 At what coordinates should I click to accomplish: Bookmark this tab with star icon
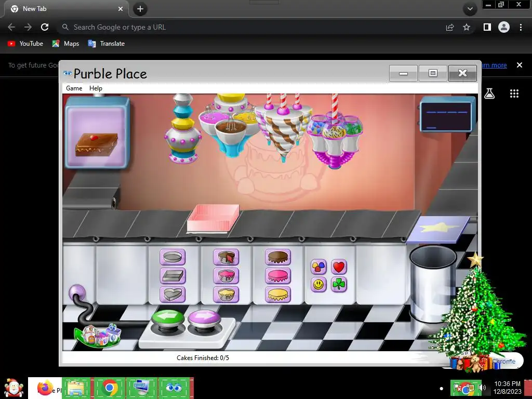pos(467,27)
